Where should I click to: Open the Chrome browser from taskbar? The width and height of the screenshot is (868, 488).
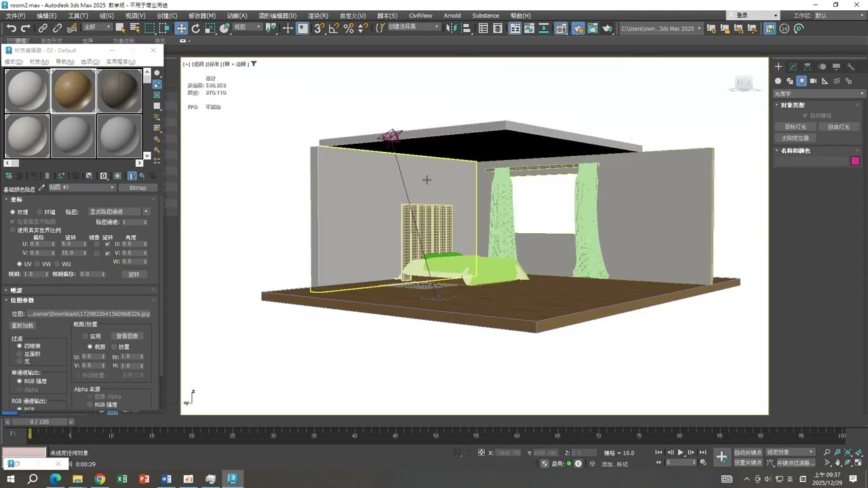pos(100,479)
